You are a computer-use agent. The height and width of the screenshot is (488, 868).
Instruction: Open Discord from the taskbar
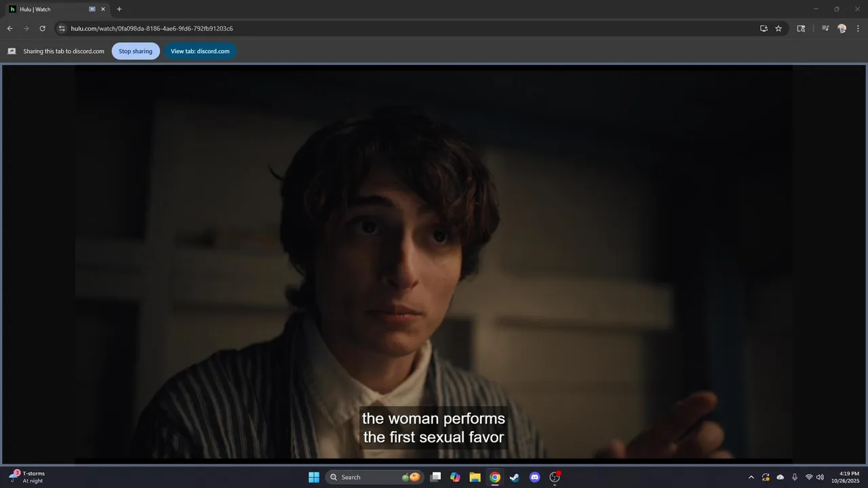coord(534,477)
